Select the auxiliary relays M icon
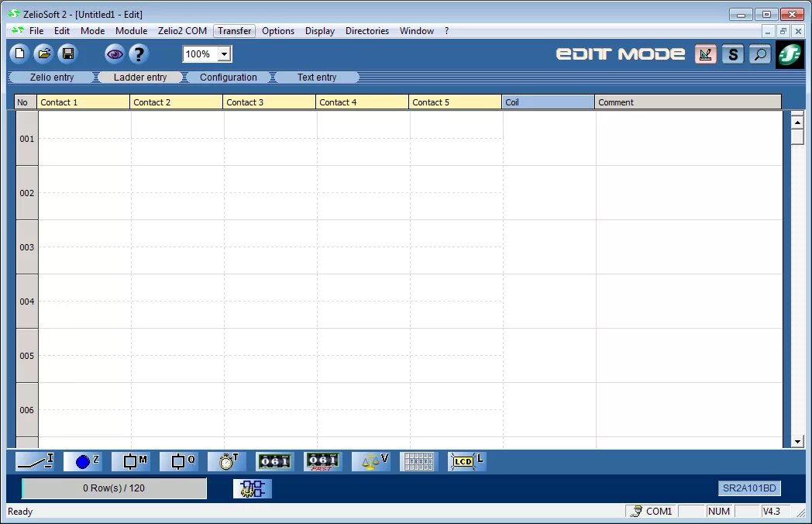The height and width of the screenshot is (524, 812). tap(131, 461)
